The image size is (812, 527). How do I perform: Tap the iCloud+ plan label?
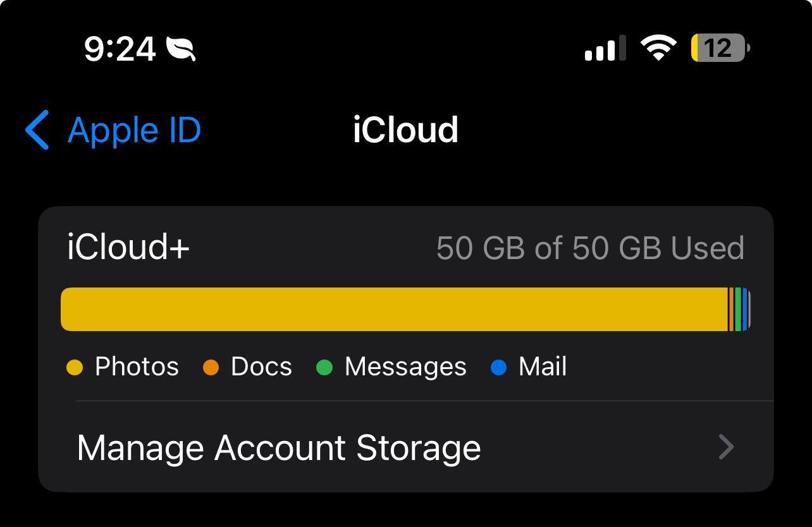click(x=128, y=247)
